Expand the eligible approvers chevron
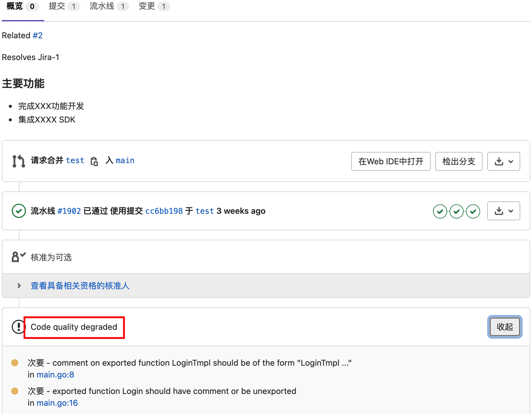This screenshot has width=532, height=414. click(x=19, y=286)
